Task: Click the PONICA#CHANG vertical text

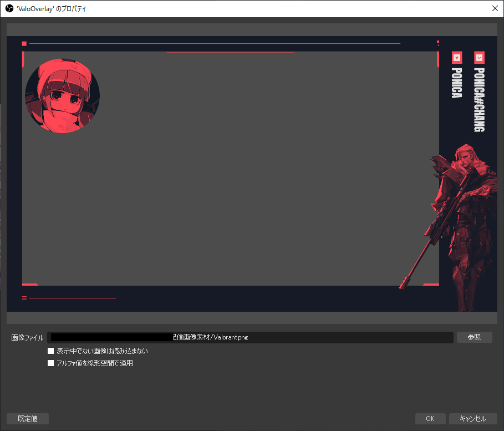Action: click(479, 100)
